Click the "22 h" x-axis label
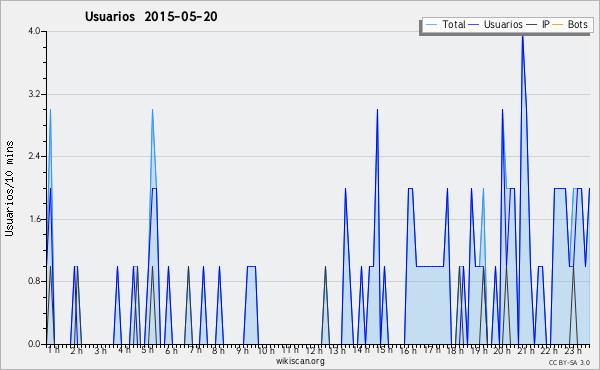Image resolution: width=600 pixels, height=370 pixels. pyautogui.click(x=549, y=350)
